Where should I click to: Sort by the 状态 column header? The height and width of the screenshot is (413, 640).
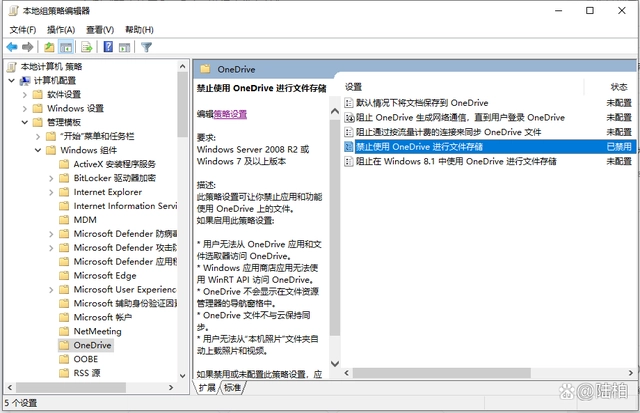pyautogui.click(x=619, y=87)
